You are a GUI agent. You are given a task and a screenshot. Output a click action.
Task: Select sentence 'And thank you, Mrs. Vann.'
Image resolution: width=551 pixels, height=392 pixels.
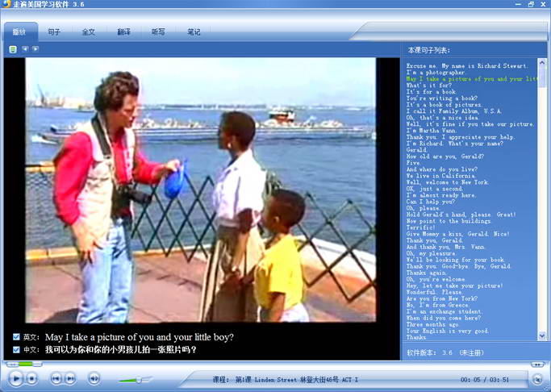click(445, 247)
